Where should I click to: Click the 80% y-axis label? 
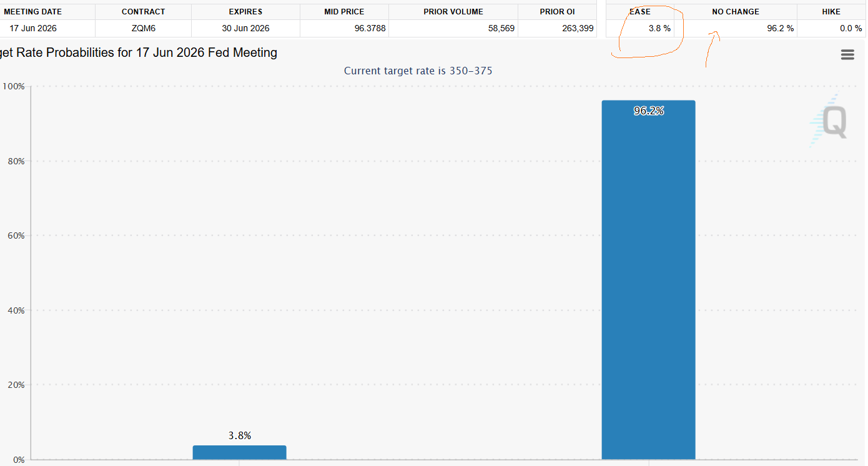(x=16, y=161)
